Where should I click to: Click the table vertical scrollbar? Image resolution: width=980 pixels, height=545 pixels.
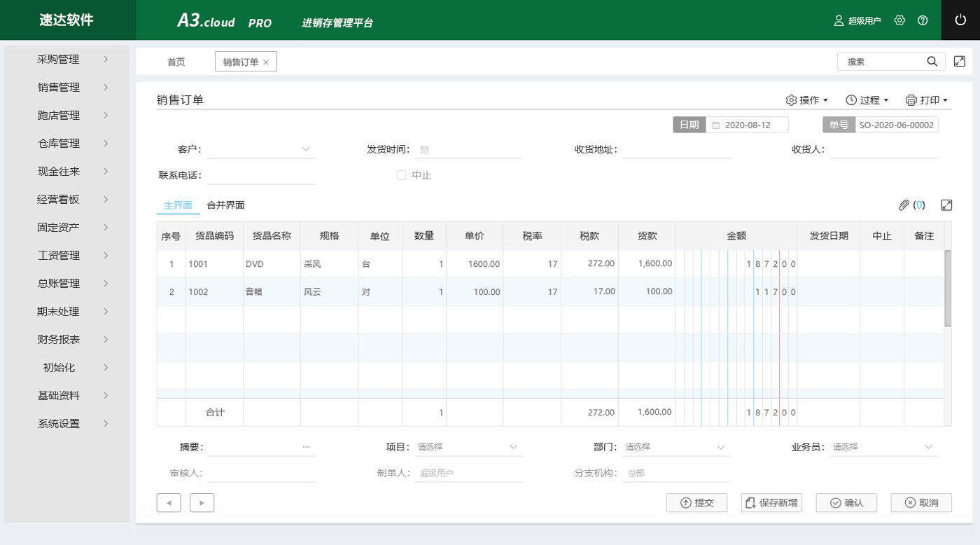948,288
